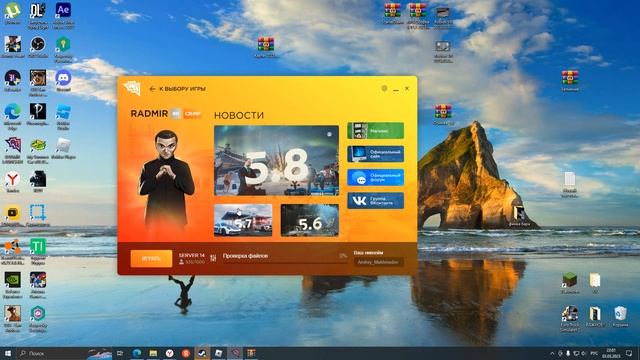Viewport: 640px width, 360px height.
Task: Open the green Магазин shop button
Action: point(376,131)
